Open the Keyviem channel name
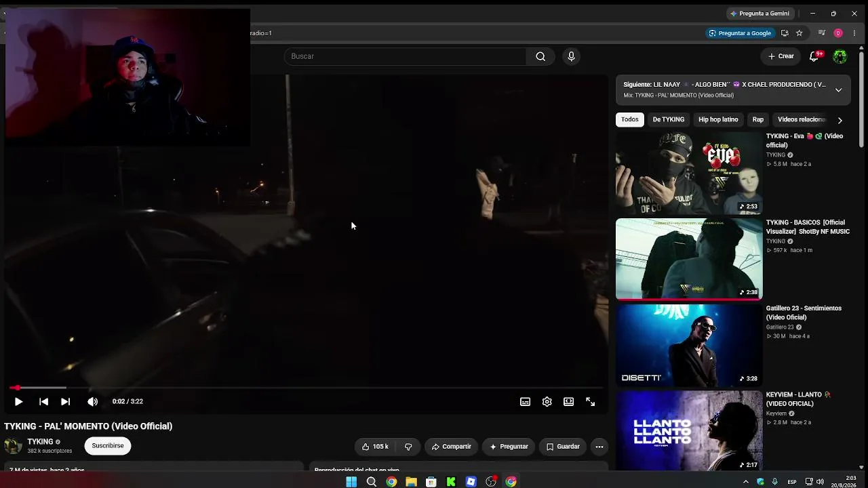868x488 pixels. tap(776, 413)
